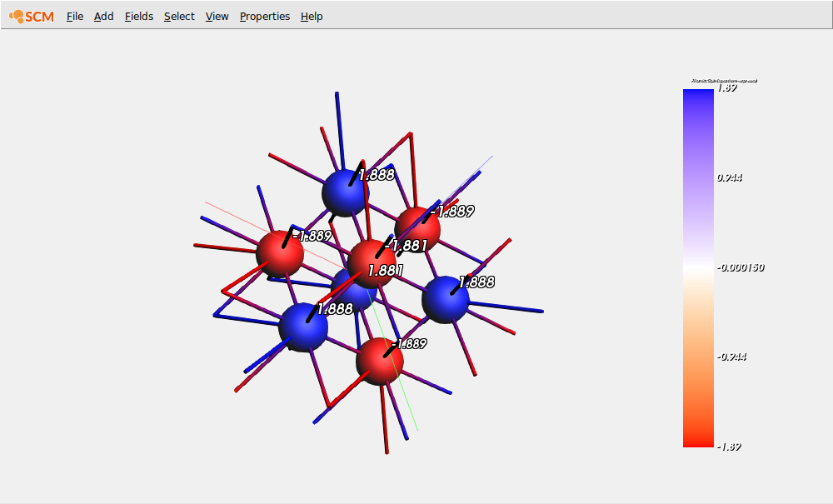
Task: Open the Help menu
Action: [312, 17]
